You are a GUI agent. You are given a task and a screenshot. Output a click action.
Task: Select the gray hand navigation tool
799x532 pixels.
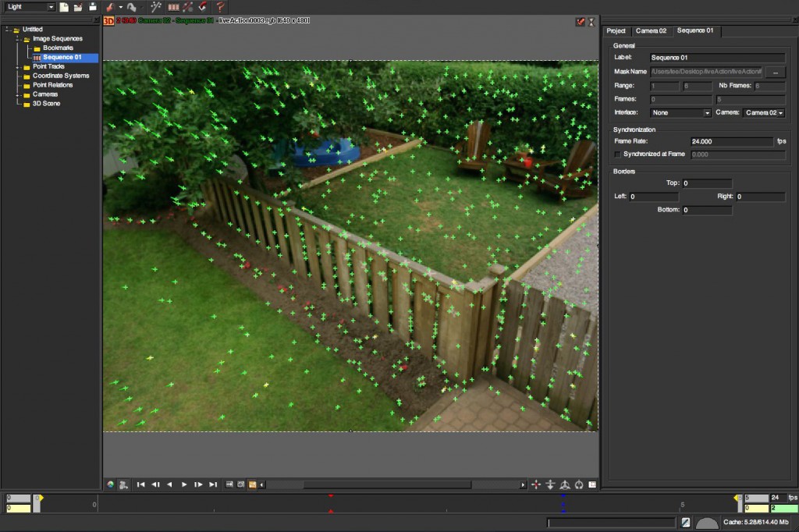133,7
